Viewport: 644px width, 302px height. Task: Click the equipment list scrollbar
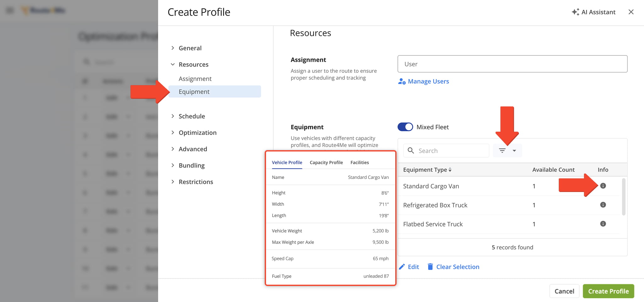click(x=624, y=197)
